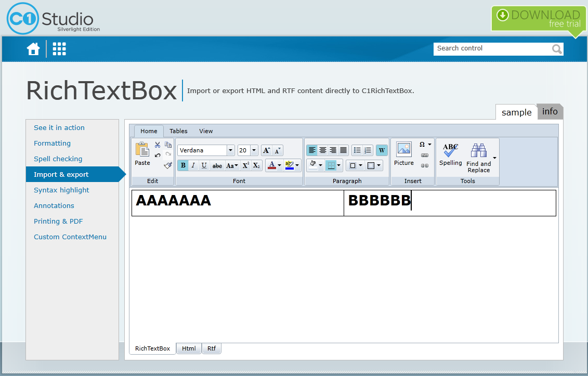Click the C1 Studio logo
The height and width of the screenshot is (376, 588).
point(53,18)
